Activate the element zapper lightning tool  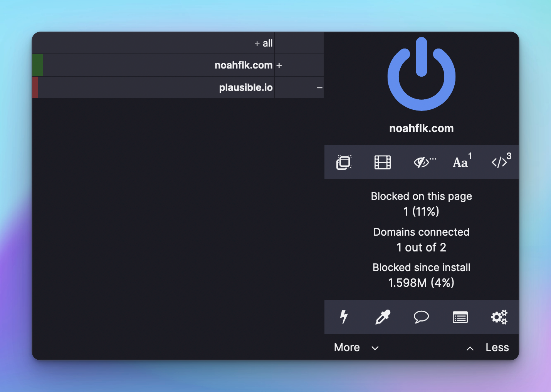point(344,317)
